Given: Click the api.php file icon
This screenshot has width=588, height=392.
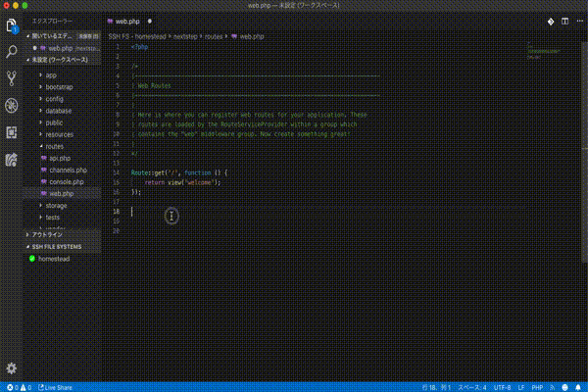Looking at the screenshot, I should coord(44,158).
